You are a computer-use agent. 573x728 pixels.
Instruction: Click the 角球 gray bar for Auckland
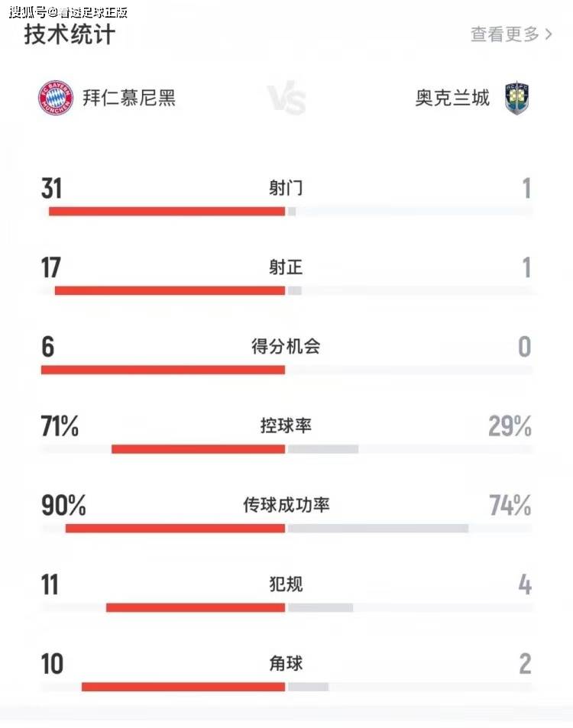(x=308, y=687)
